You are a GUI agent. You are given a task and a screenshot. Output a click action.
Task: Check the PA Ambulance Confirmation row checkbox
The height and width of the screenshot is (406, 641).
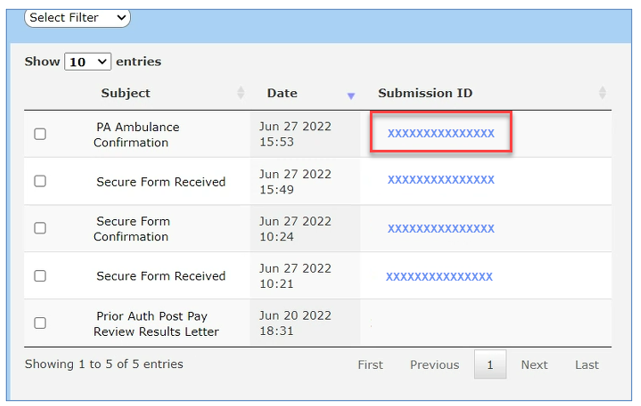tap(40, 134)
